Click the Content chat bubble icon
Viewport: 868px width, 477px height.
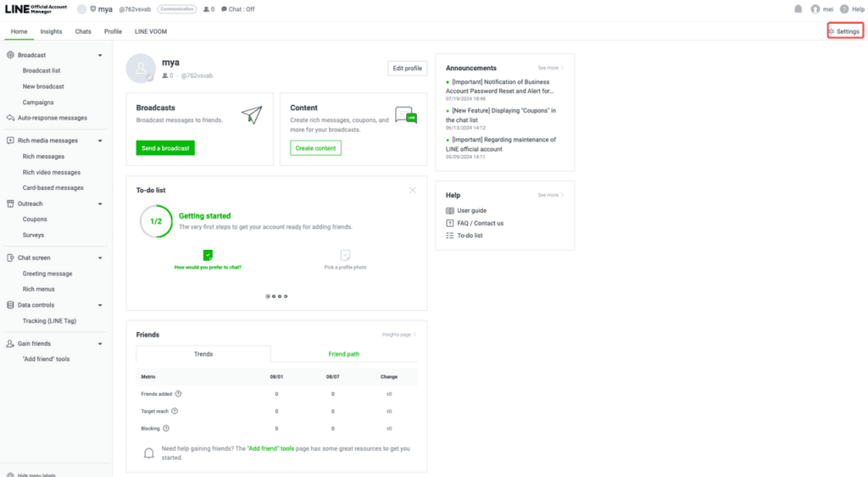click(406, 115)
